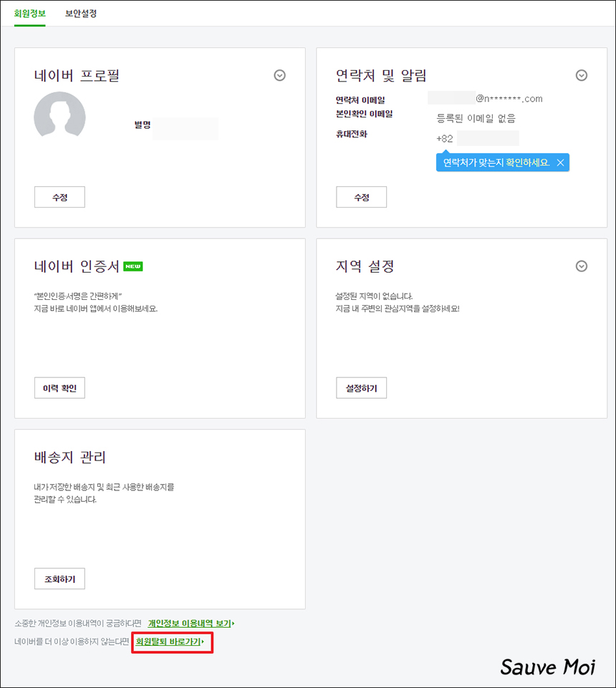Click the NEW badge beside 네이버 인증서
Viewport: 616px width, 688px height.
(x=133, y=266)
